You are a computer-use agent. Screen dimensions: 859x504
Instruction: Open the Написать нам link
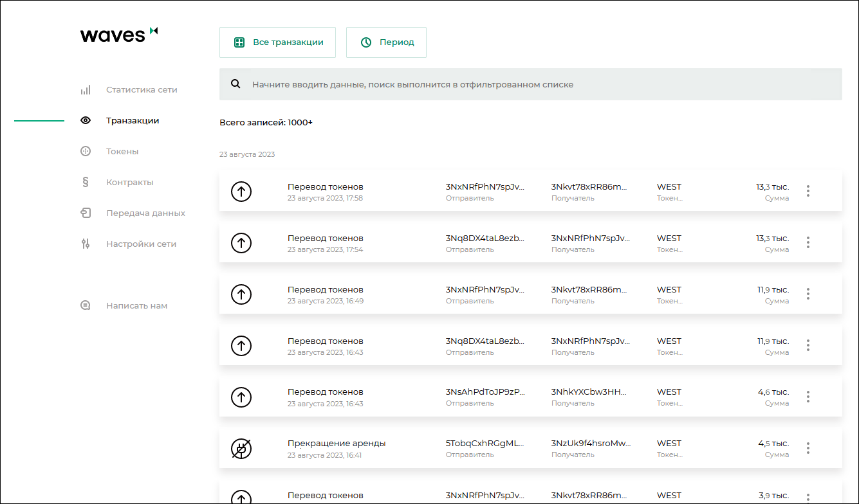[x=136, y=305]
